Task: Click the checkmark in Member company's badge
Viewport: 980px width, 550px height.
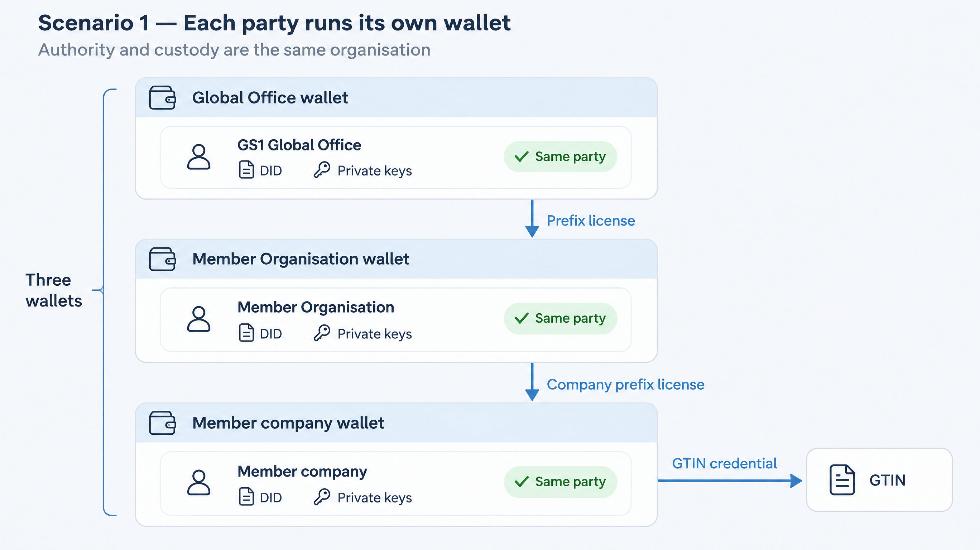Action: pyautogui.click(x=522, y=482)
